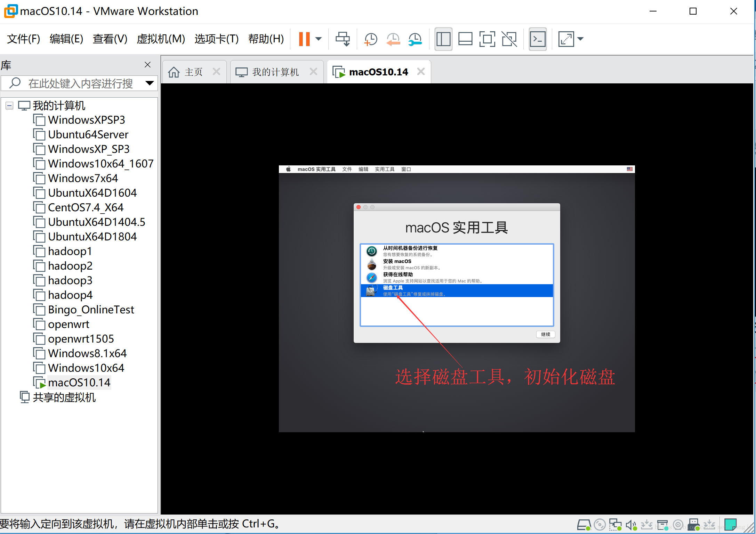Click the red close dot of macOS 实用工具 window

pyautogui.click(x=359, y=207)
